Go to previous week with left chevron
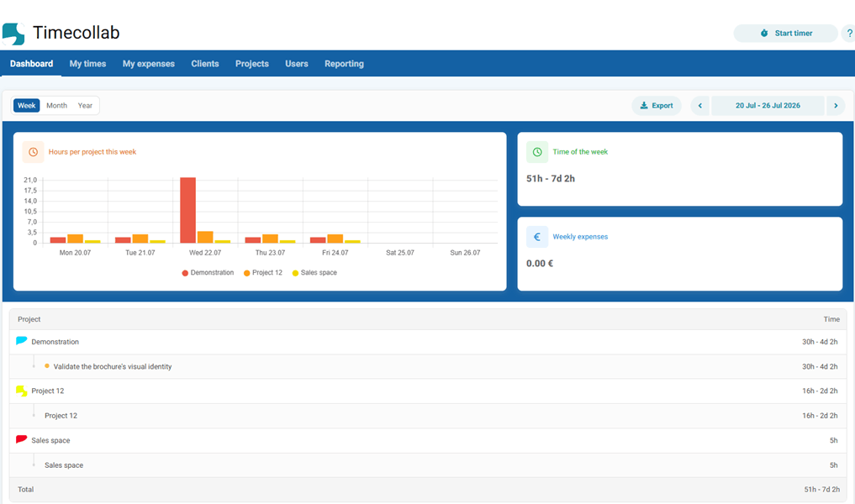This screenshot has height=504, width=855. tap(700, 106)
